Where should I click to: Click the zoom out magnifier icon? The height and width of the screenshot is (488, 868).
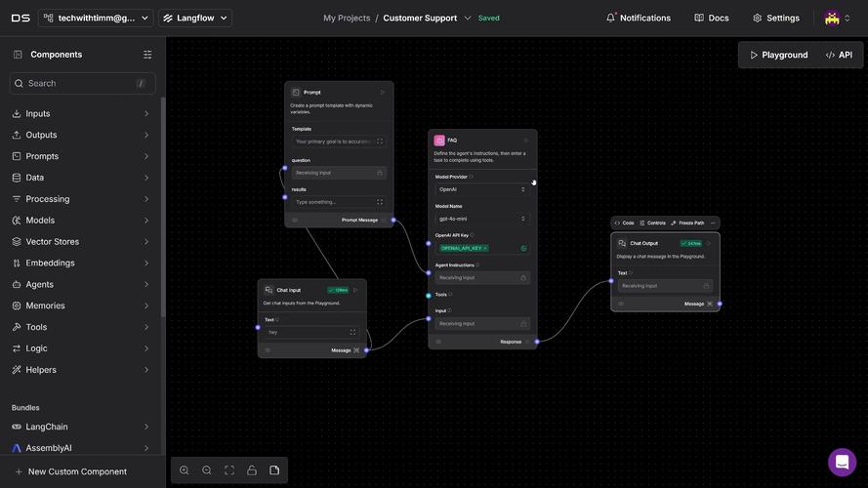point(207,470)
